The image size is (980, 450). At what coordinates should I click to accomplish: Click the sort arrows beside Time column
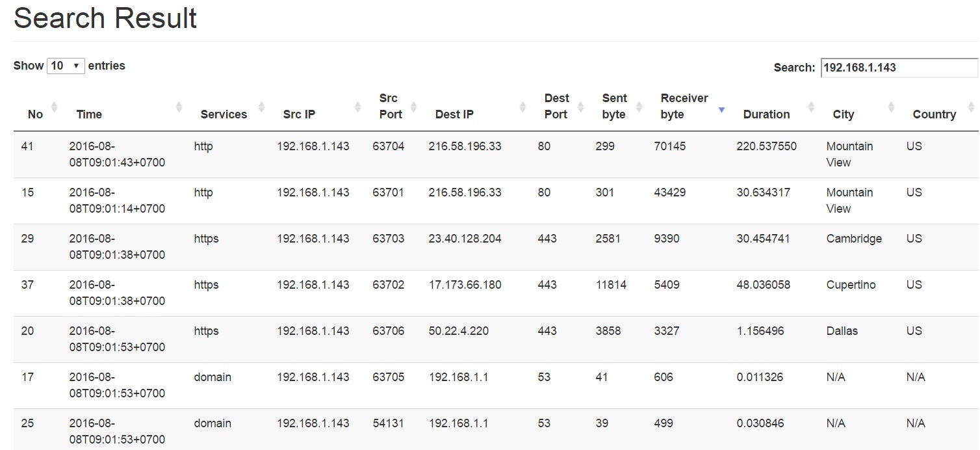179,107
